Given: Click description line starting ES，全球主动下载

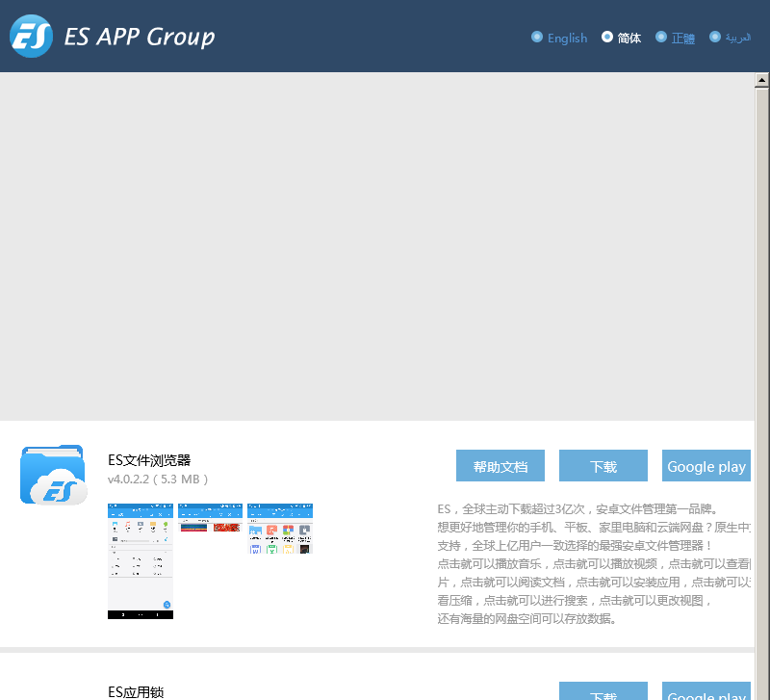Looking at the screenshot, I should click(x=577, y=509).
